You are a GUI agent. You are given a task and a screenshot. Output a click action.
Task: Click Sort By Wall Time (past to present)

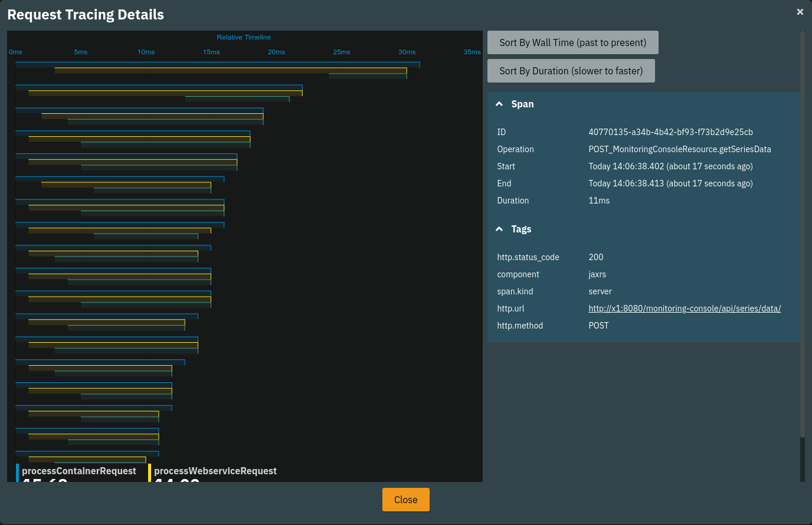pos(572,42)
